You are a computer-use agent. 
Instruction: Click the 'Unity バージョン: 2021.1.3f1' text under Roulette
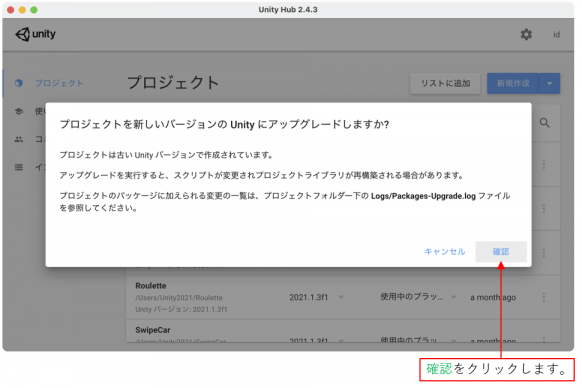click(x=181, y=309)
